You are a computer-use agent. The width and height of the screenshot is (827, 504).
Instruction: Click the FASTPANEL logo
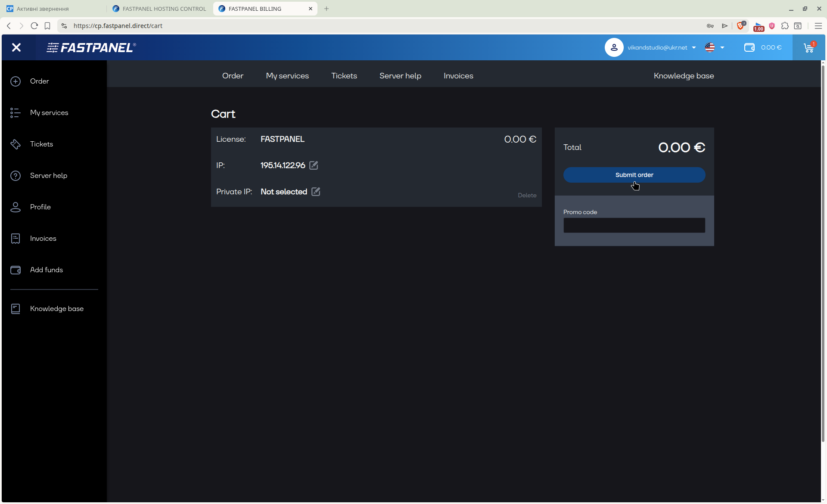click(x=91, y=47)
